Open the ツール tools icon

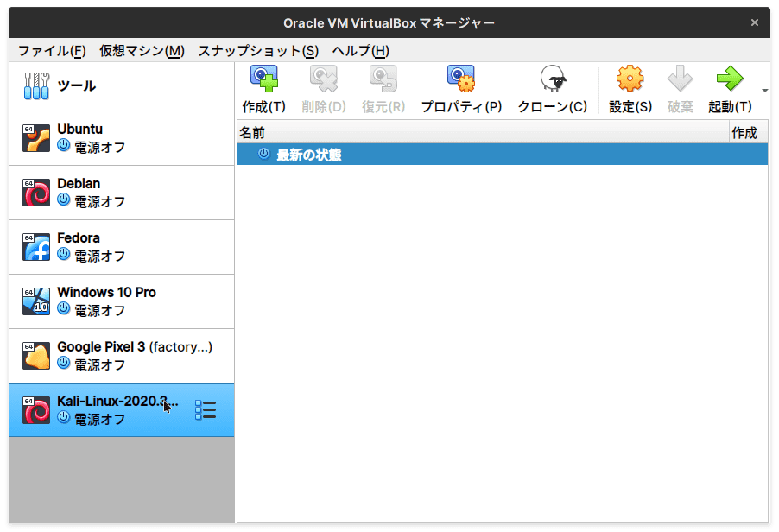36,86
